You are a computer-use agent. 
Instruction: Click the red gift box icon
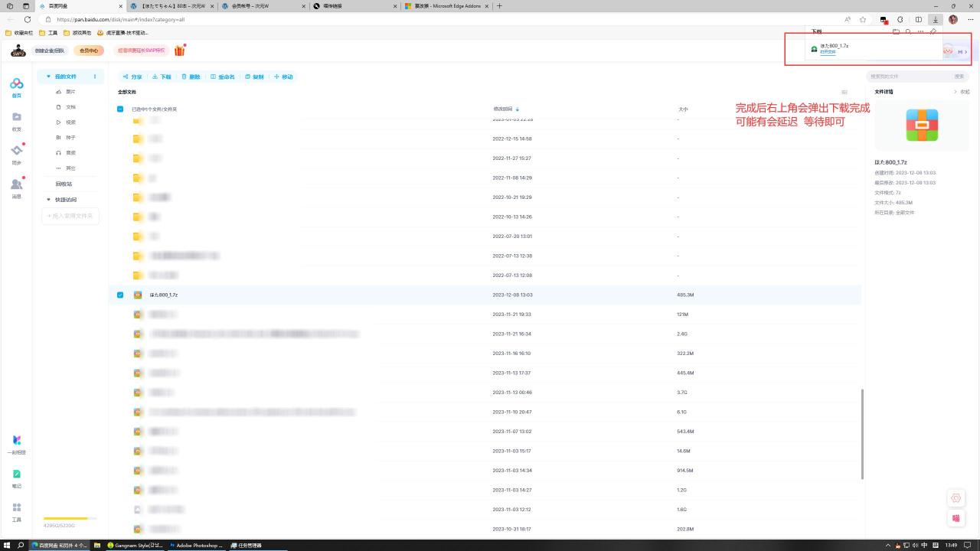coord(180,51)
